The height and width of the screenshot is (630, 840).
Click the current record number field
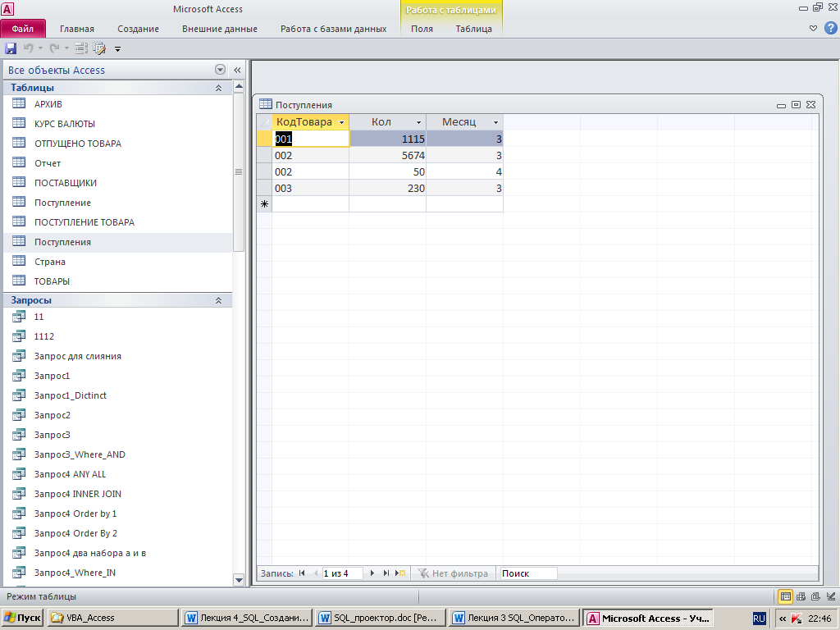click(342, 573)
